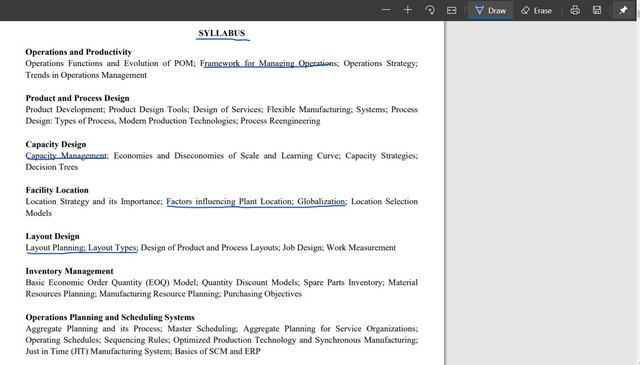Click 'Process Reengineering' text

tap(280, 121)
